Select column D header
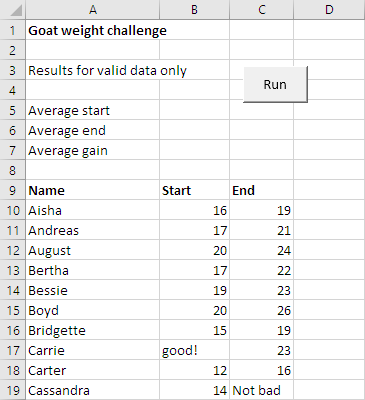The width and height of the screenshot is (365, 400). [329, 10]
